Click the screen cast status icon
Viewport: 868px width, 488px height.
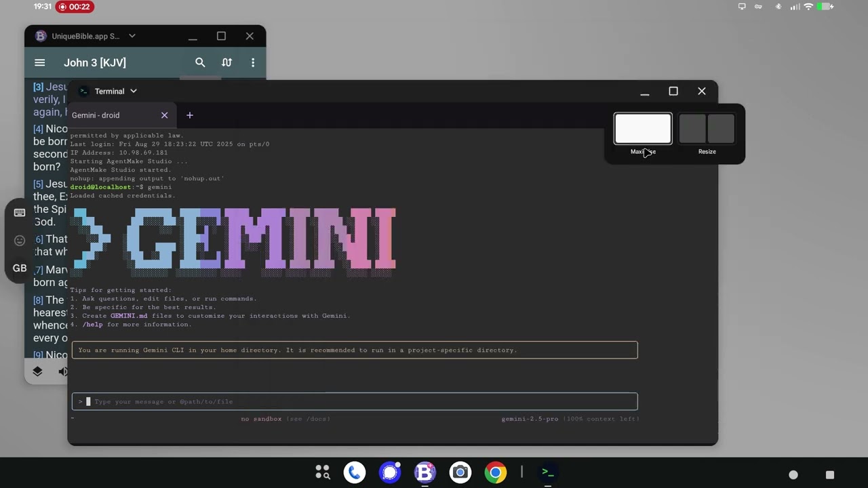point(742,7)
